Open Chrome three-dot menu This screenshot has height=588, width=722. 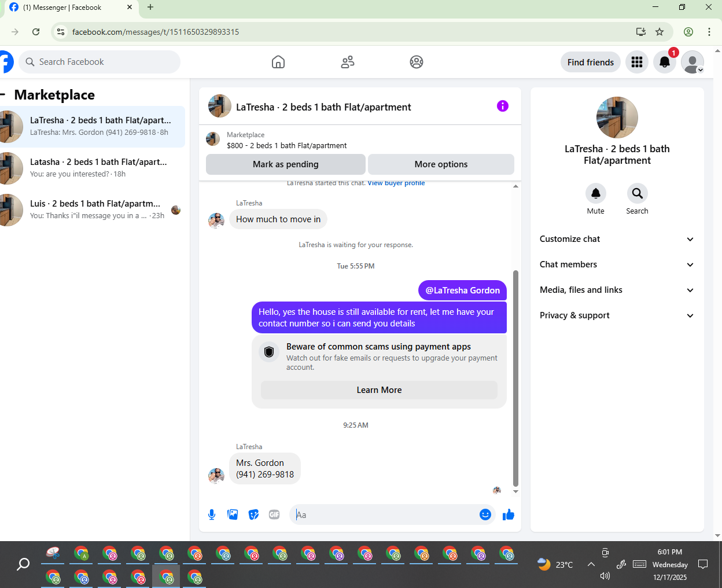[x=709, y=32]
